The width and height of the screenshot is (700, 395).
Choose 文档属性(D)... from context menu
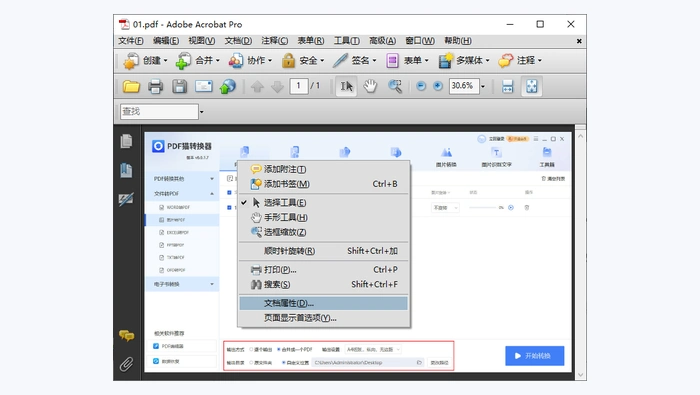tap(324, 303)
